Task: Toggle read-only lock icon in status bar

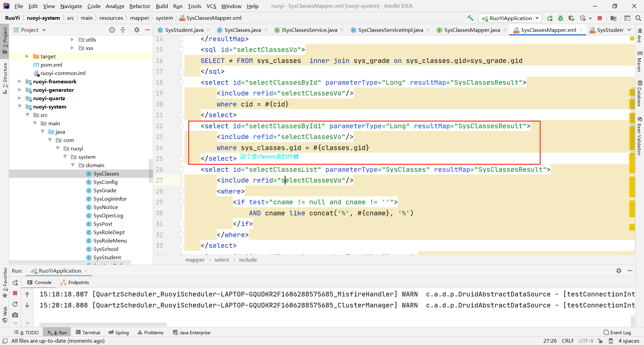Action: click(x=600, y=341)
